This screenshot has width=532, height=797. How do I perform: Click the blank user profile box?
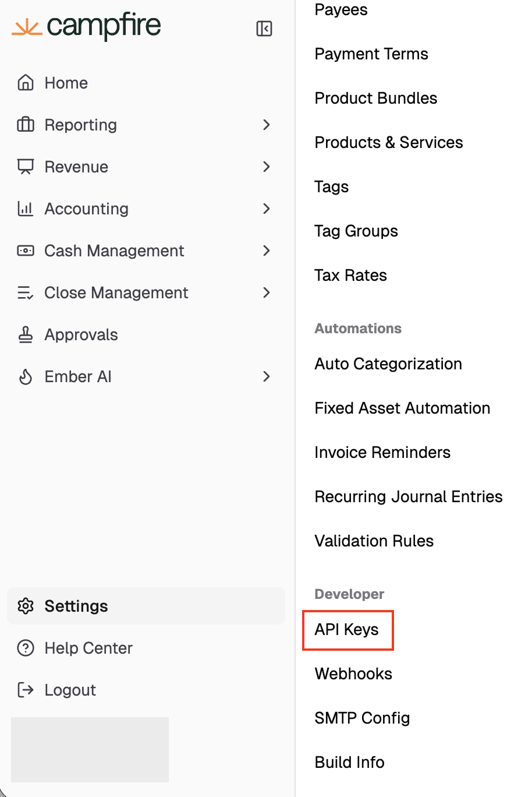[90, 749]
